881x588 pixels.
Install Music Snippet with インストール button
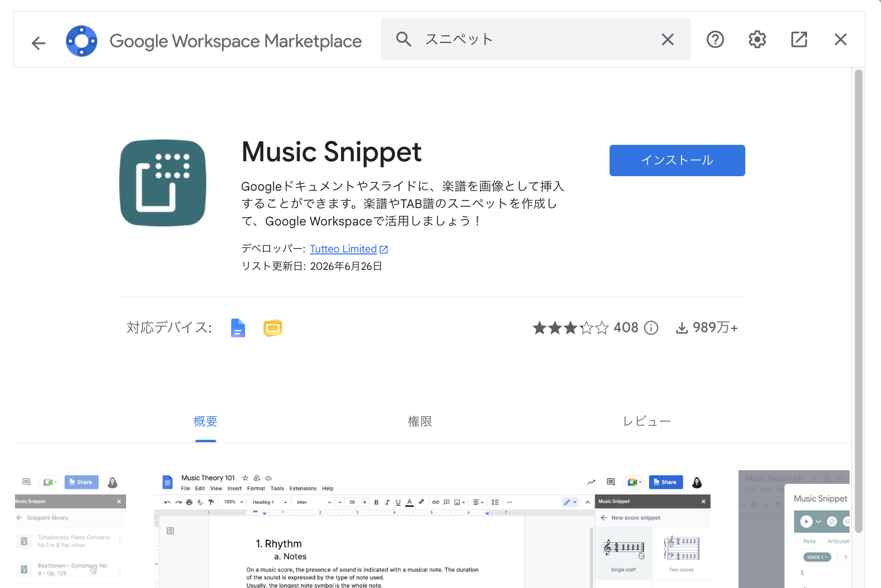(677, 160)
